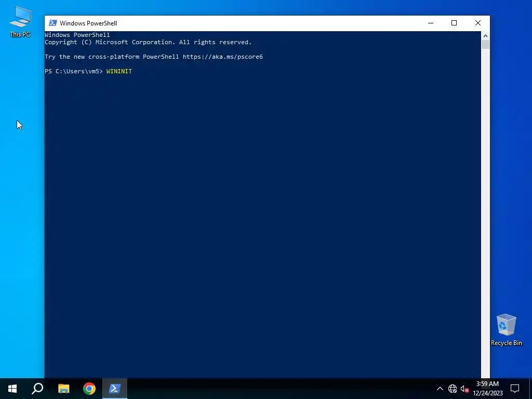This screenshot has height=399, width=532.
Task: Open network status tray icon
Action: coord(453,389)
